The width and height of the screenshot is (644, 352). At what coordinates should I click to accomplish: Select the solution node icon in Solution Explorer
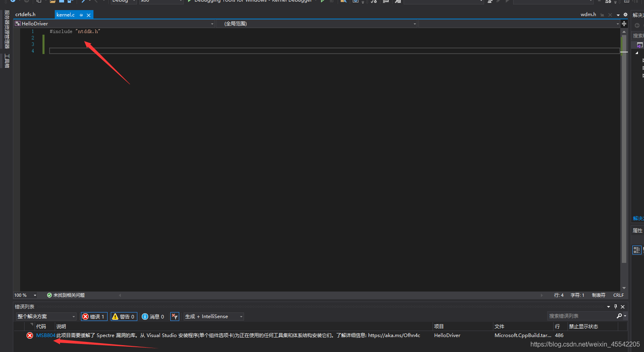(640, 45)
